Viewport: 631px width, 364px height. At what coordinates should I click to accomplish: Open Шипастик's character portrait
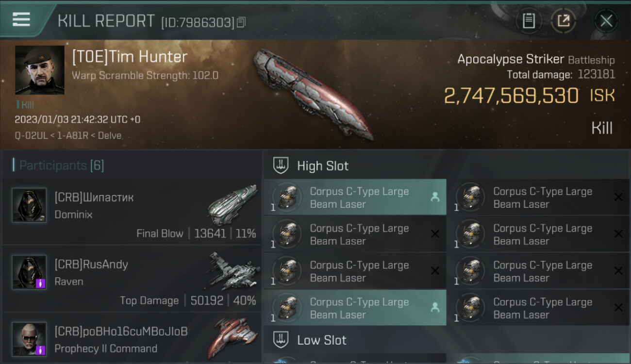coord(29,205)
